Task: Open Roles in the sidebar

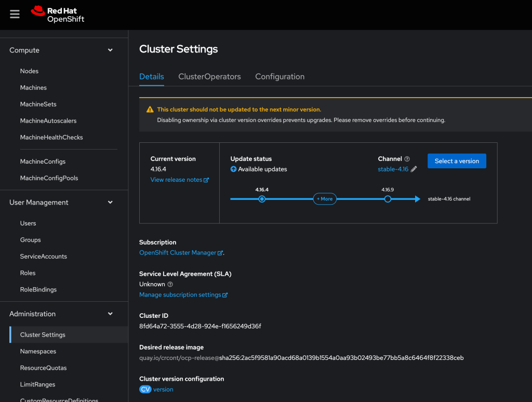Action: [x=28, y=273]
